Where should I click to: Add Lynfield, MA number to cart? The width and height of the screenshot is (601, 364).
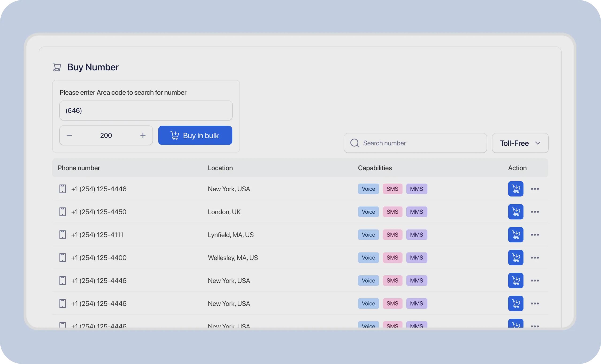click(x=515, y=235)
